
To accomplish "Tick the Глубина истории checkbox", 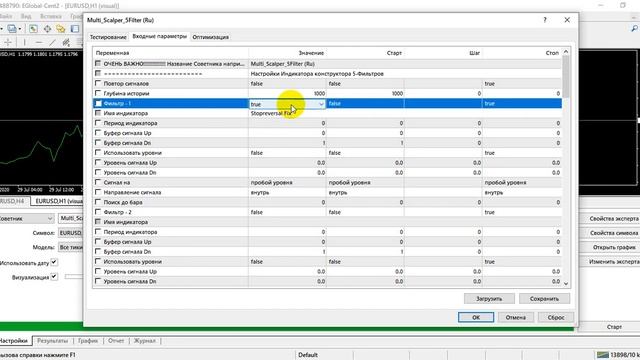I will pos(98,93).
